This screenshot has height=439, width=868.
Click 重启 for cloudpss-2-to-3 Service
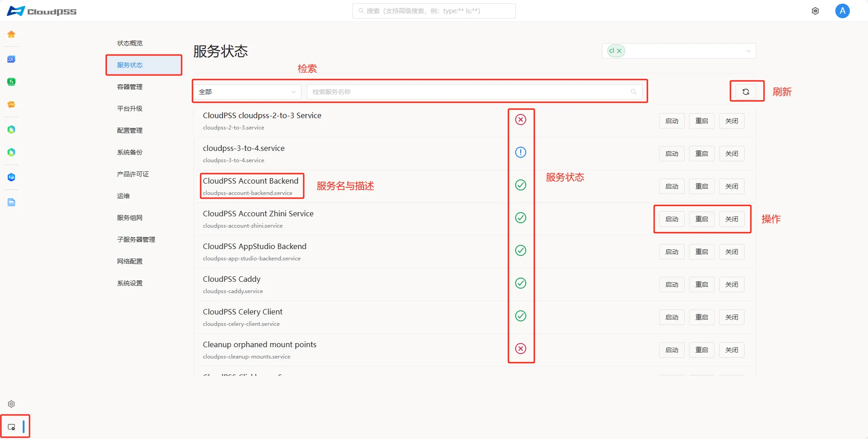(702, 121)
